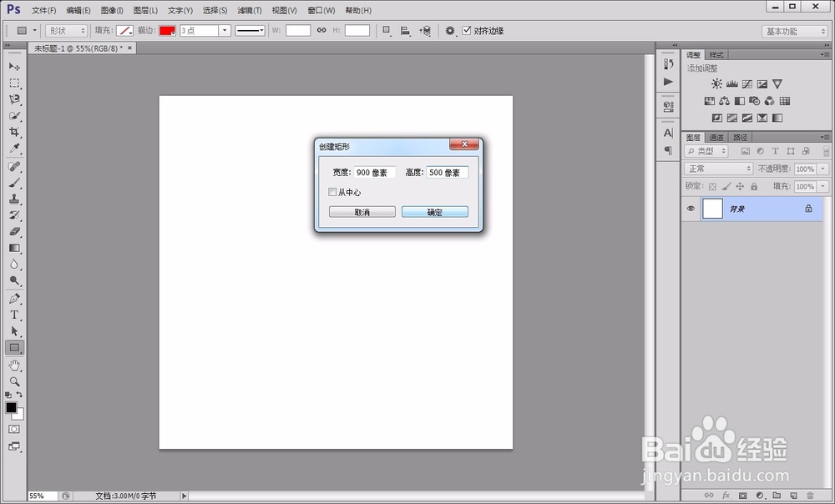
Task: Open the red 描边 stroke color swatch
Action: click(166, 30)
